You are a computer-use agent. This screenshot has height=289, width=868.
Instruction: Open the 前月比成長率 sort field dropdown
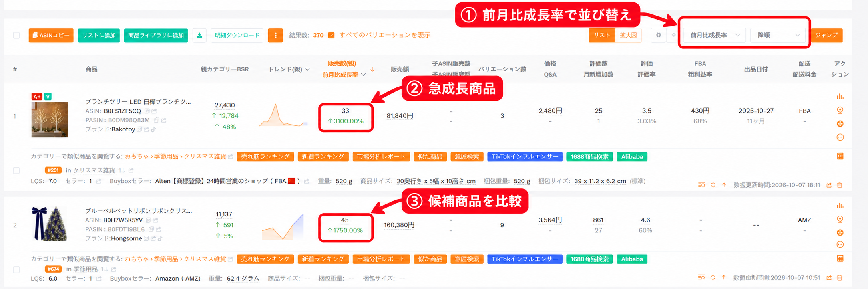[x=715, y=35]
